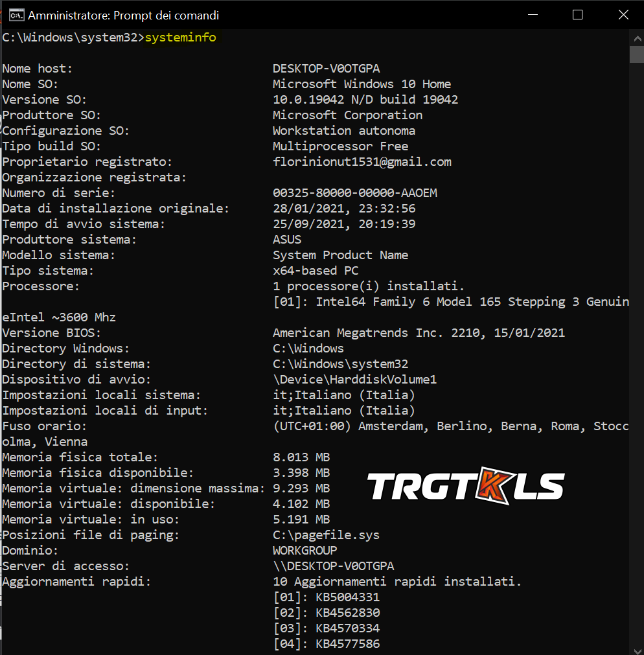This screenshot has width=644, height=655.
Task: Close the Prompt dei comandi window
Action: click(623, 15)
